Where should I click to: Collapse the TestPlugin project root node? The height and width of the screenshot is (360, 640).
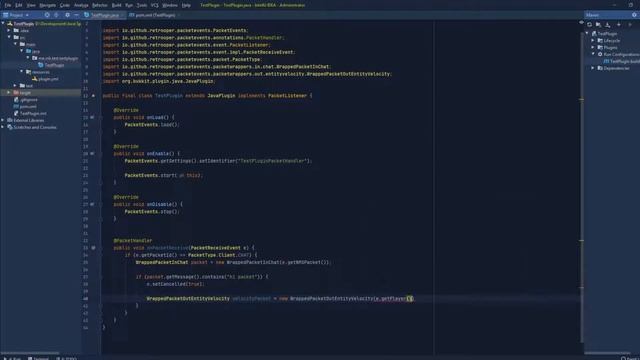click(3, 24)
